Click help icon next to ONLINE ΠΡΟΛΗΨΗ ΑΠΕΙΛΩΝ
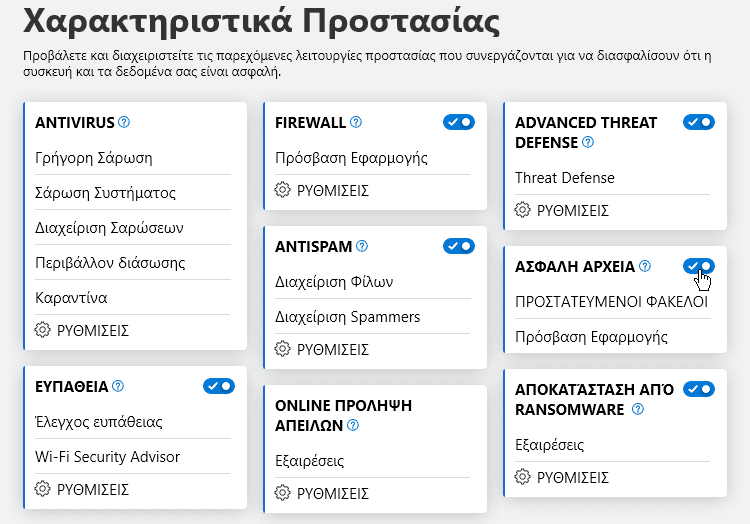 tap(353, 425)
